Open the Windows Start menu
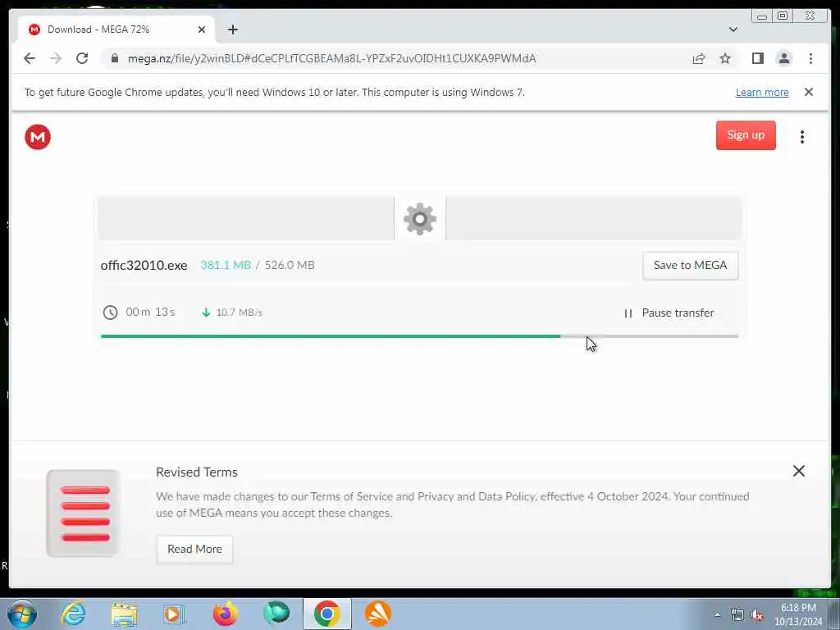Viewport: 840px width, 630px height. [22, 614]
